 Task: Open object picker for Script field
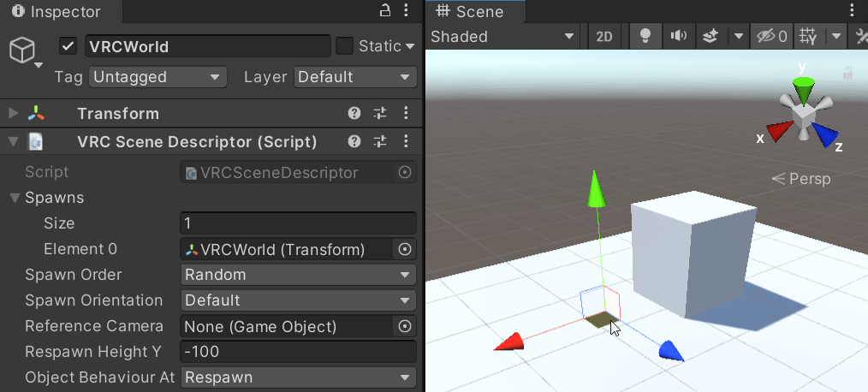[405, 172]
